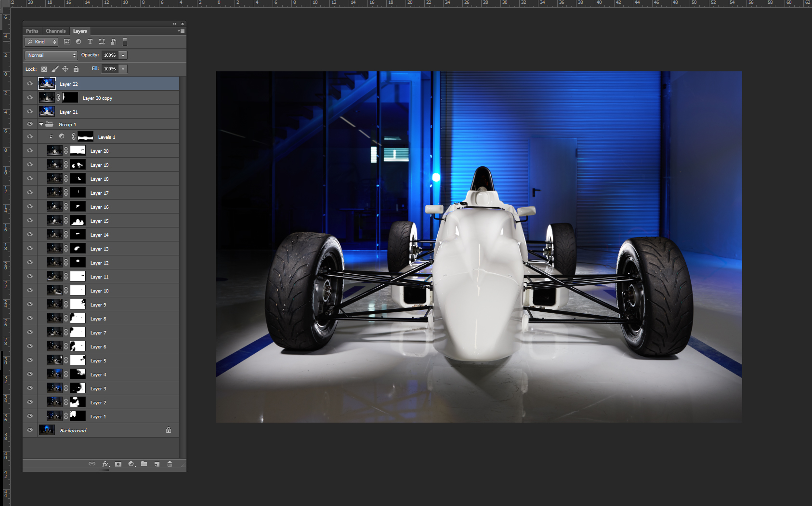
Task: Open the blending mode dropdown
Action: pos(51,55)
